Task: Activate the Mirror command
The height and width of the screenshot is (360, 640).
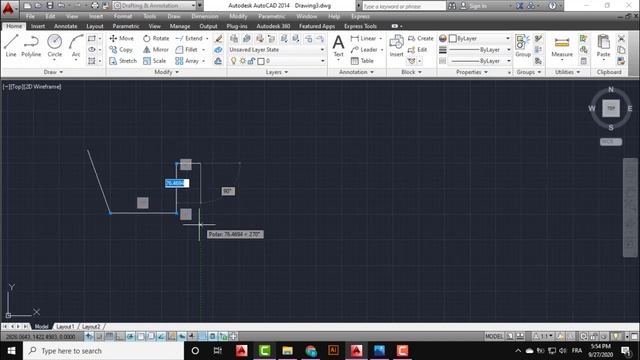Action: tap(156, 49)
